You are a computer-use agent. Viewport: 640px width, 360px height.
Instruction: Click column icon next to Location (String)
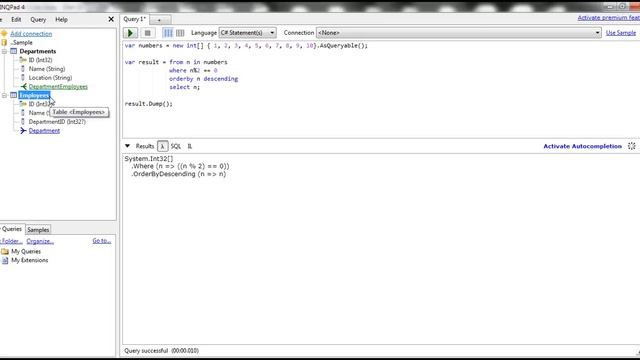click(x=23, y=77)
